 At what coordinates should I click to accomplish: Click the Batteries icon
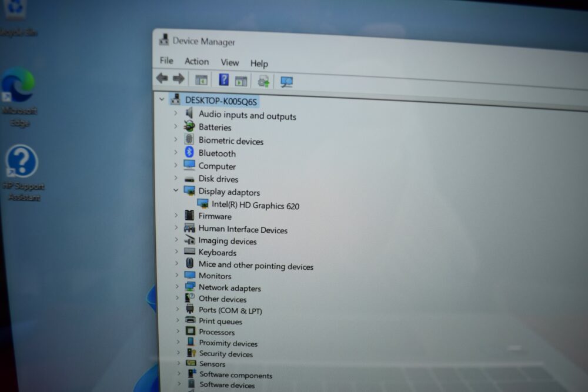(x=189, y=126)
